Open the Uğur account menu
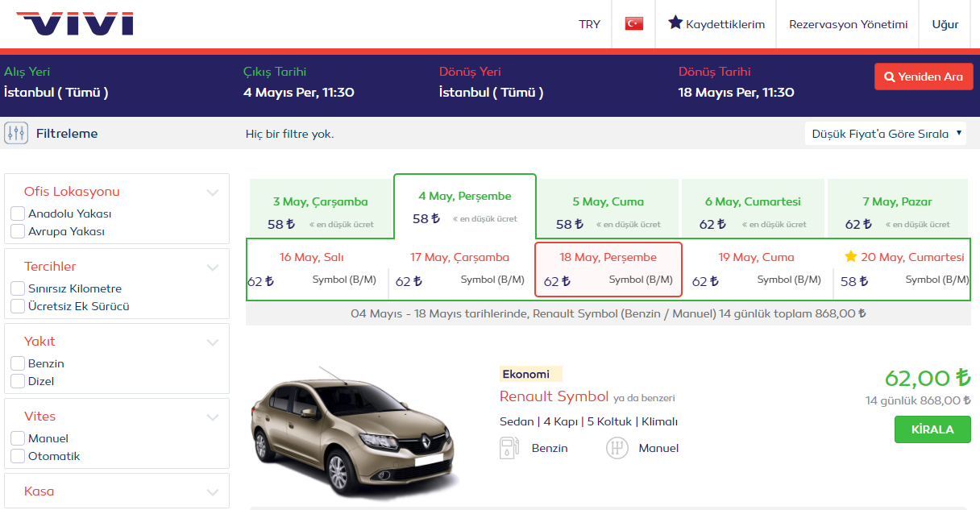980x510 pixels. pos(945,24)
